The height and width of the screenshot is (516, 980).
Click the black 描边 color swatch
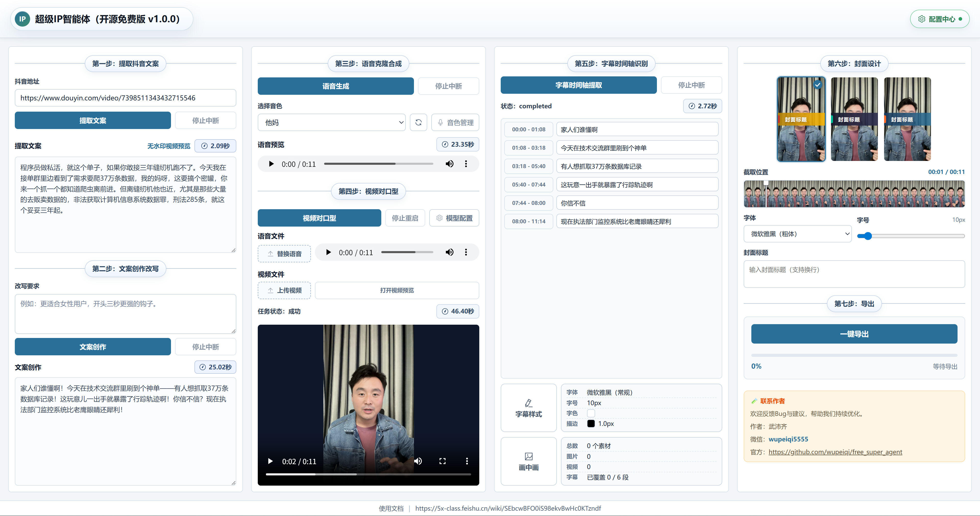(x=591, y=424)
